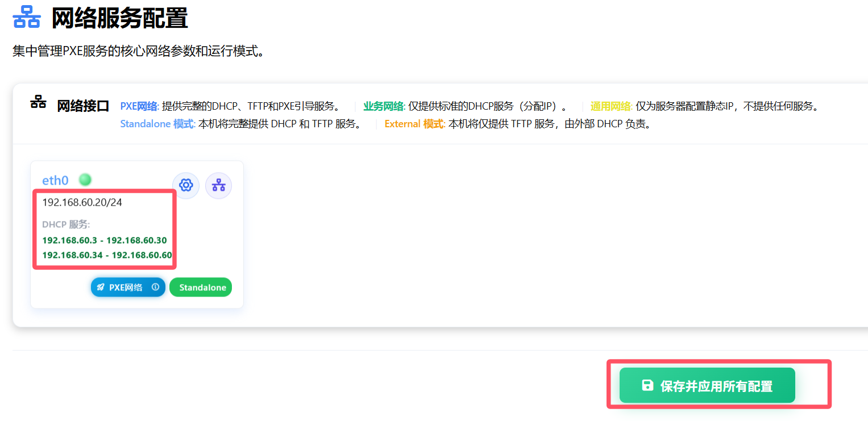The height and width of the screenshot is (421, 868).
Task: Click the DHCP range 192.168.60.3 - 192.168.60.30
Action: 103,240
